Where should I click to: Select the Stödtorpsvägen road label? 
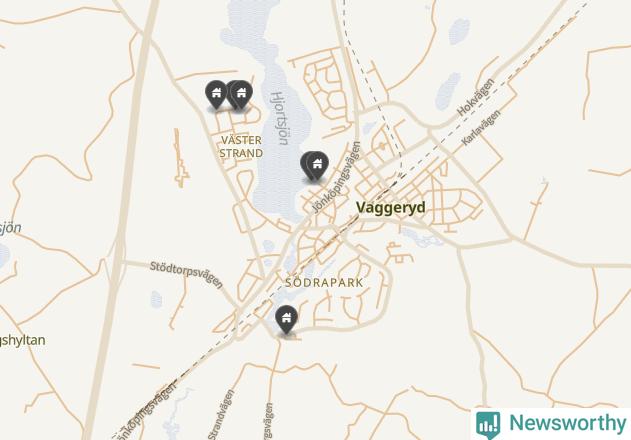pos(186,274)
